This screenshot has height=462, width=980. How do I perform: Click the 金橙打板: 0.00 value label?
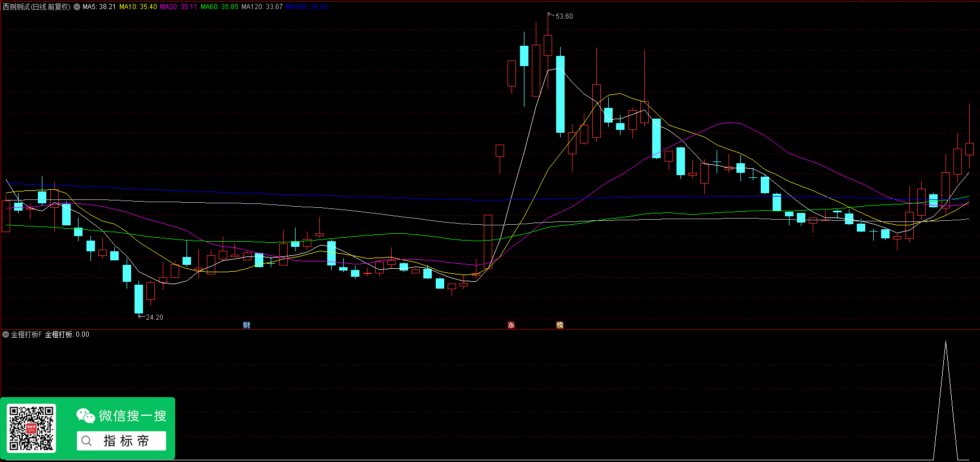tap(67, 334)
